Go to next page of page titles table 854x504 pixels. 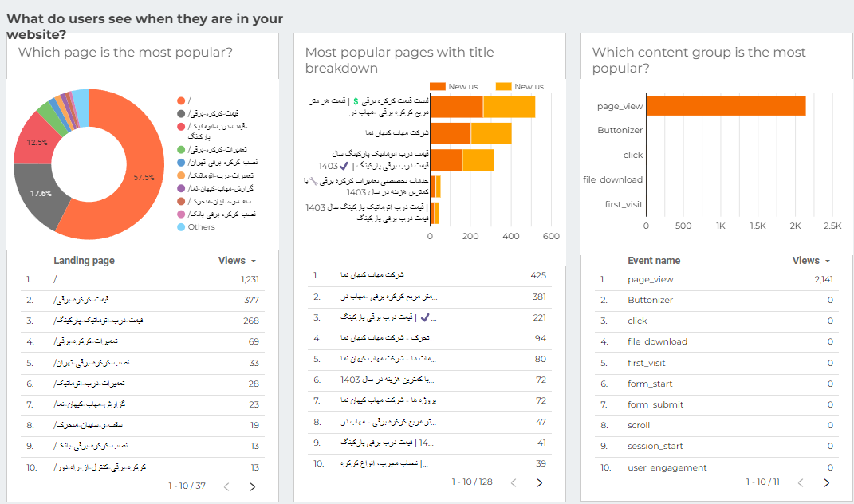[539, 482]
